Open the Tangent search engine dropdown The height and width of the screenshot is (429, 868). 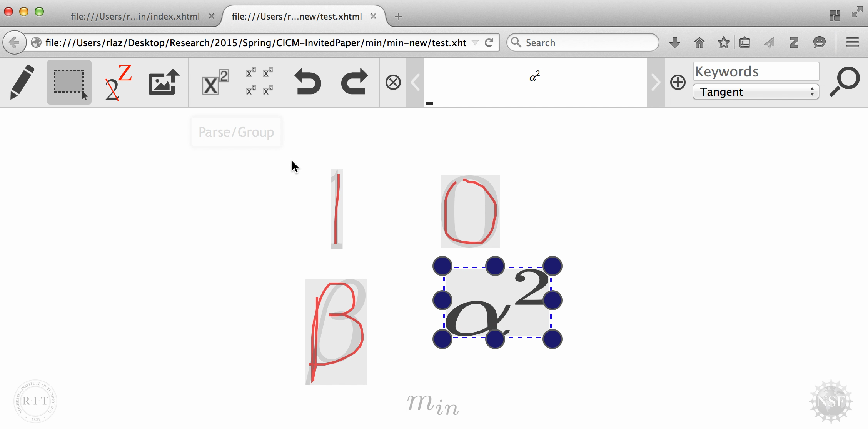point(756,92)
